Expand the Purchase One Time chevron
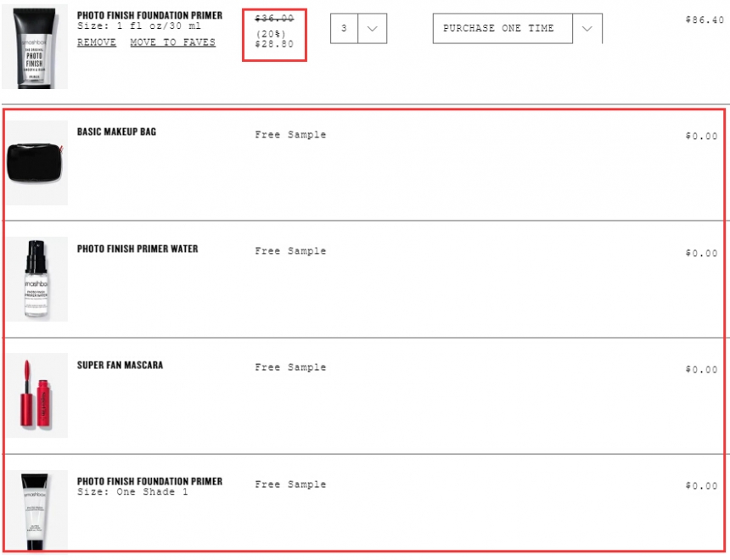 (x=587, y=28)
